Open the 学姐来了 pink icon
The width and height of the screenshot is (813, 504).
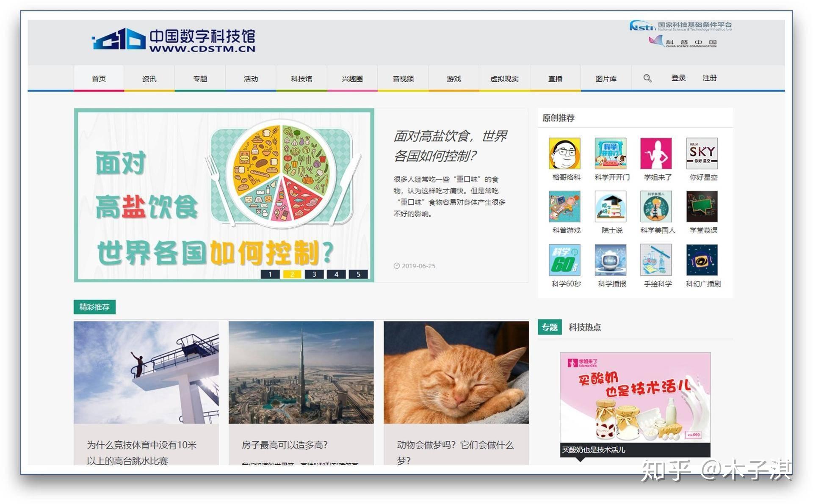[656, 154]
